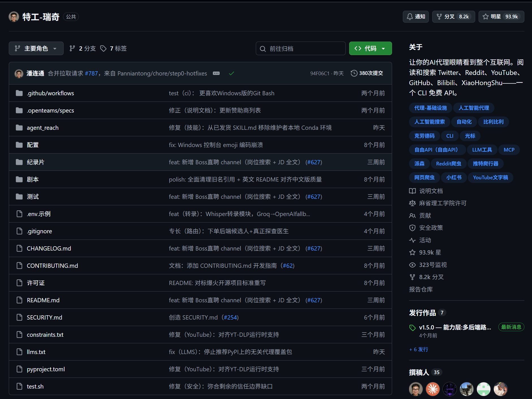Screen dimensions: 532x399
Task: View 323号监视 watchers
Action: click(x=428, y=265)
